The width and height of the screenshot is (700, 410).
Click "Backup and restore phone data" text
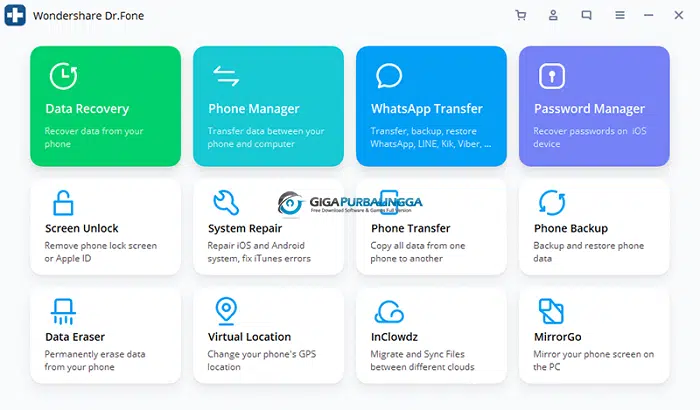588,252
